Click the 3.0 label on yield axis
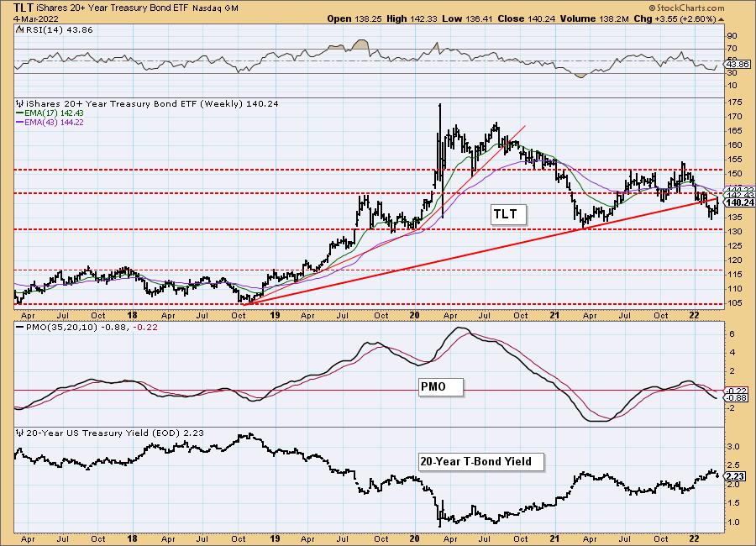The image size is (756, 546). click(x=733, y=447)
